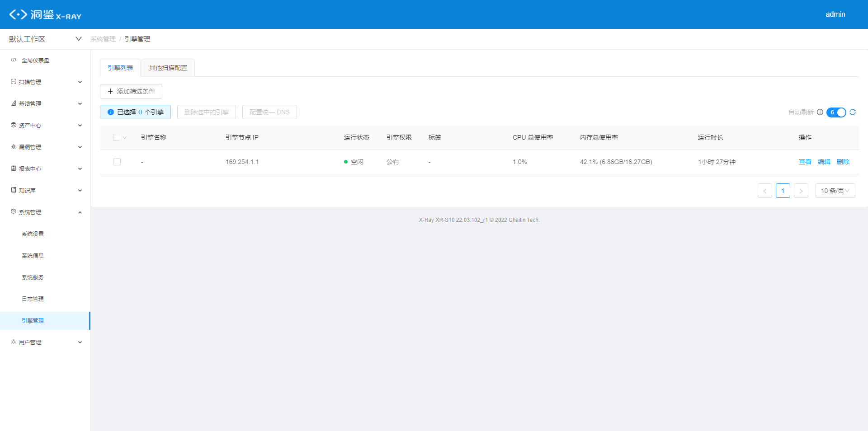Open the 默认工作区 workspace dropdown
Screen dimensions: 868x431
[45, 39]
